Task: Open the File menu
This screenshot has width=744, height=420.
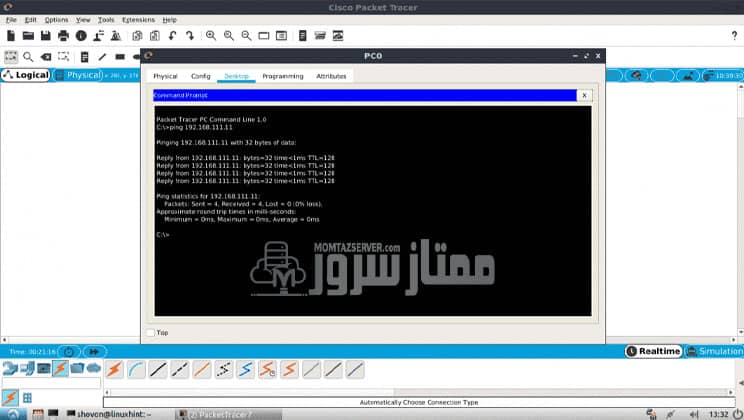Action: (11, 20)
